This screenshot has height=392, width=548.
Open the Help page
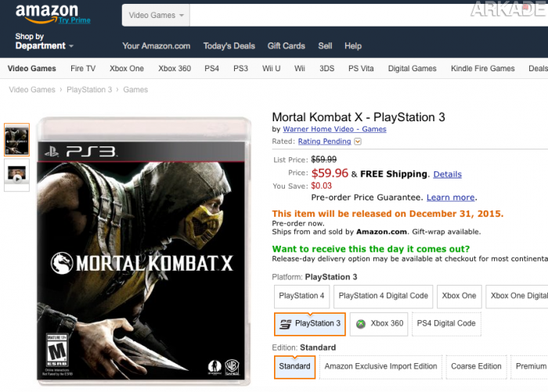tap(353, 46)
